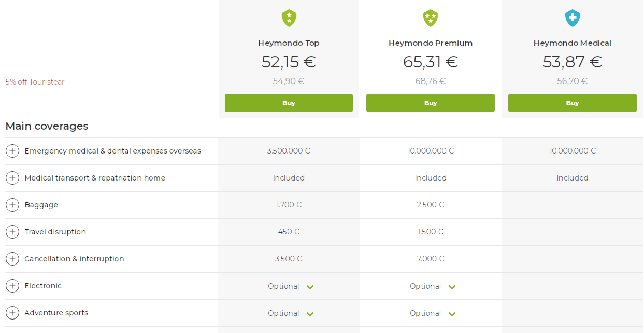Click Included under Heymondo Top
The width and height of the screenshot is (644, 333).
[289, 178]
